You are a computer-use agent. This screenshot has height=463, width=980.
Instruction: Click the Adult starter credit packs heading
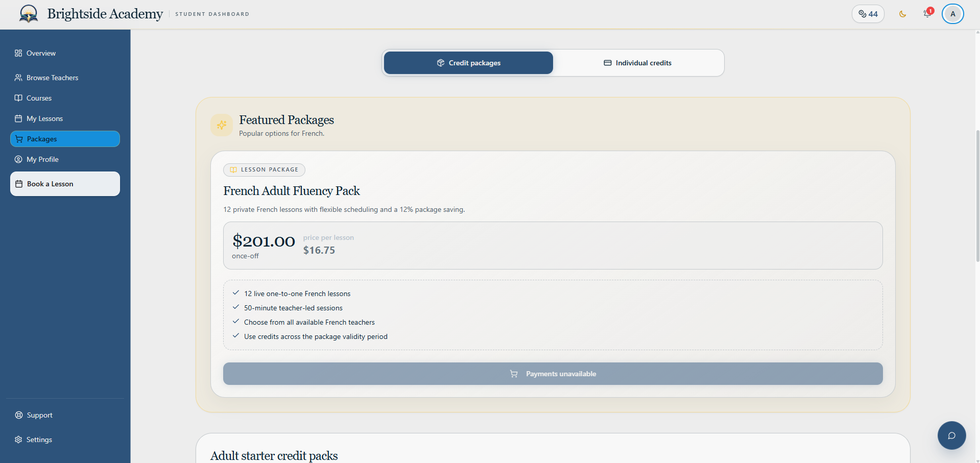click(x=274, y=456)
